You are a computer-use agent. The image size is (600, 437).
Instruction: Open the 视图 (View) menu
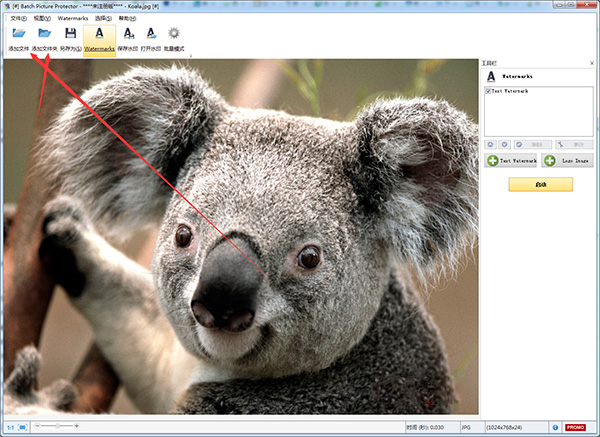coord(43,18)
